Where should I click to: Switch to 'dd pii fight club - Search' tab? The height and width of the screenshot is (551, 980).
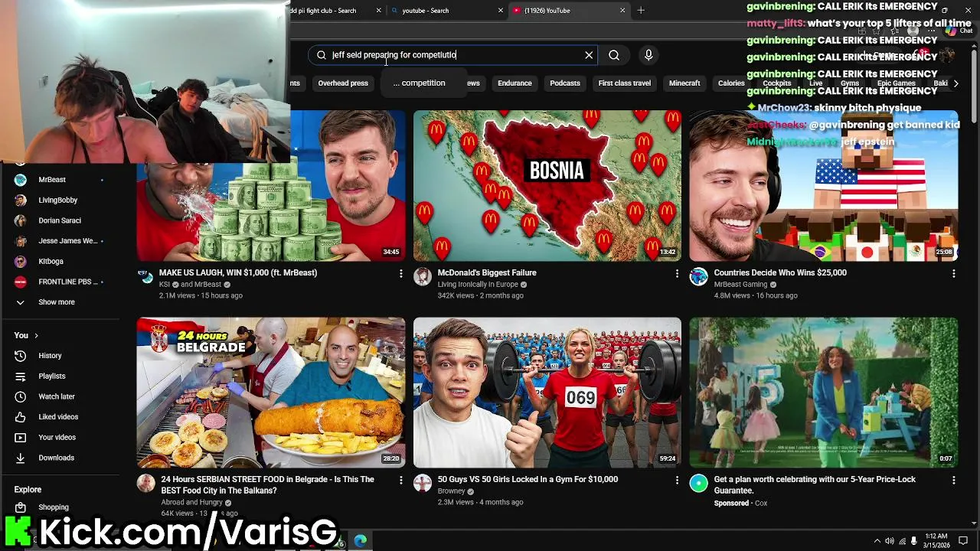click(x=329, y=11)
